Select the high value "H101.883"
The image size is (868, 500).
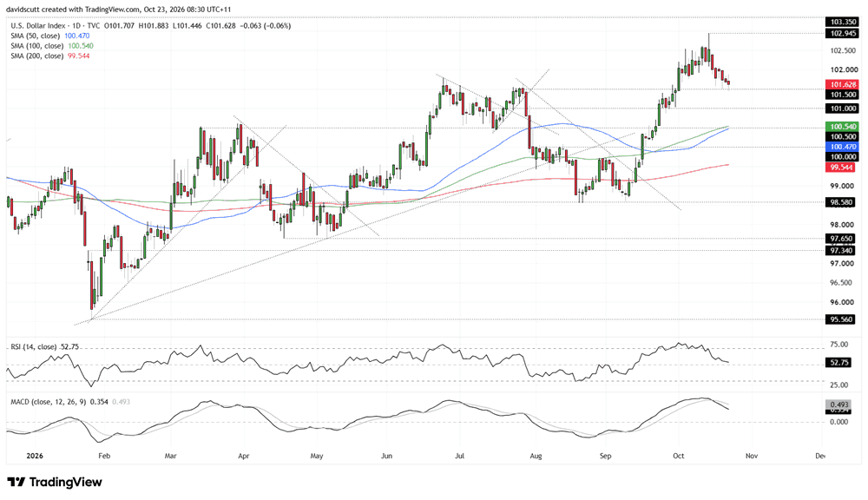click(154, 25)
